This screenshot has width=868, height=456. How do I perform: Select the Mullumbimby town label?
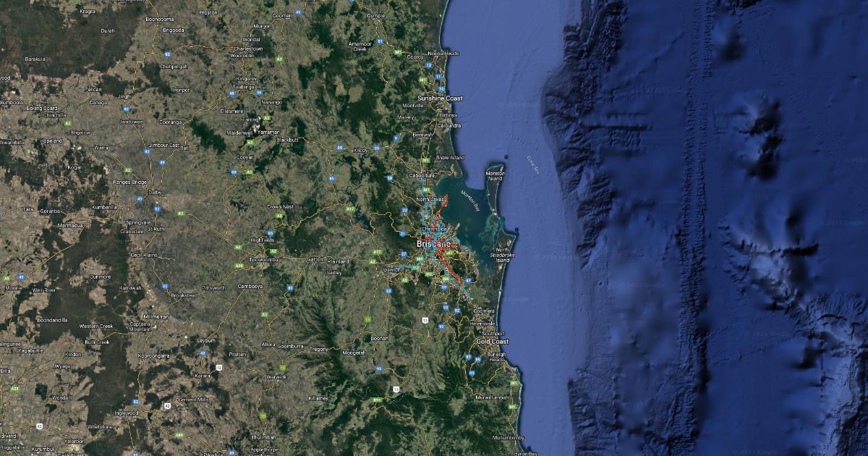click(x=508, y=438)
